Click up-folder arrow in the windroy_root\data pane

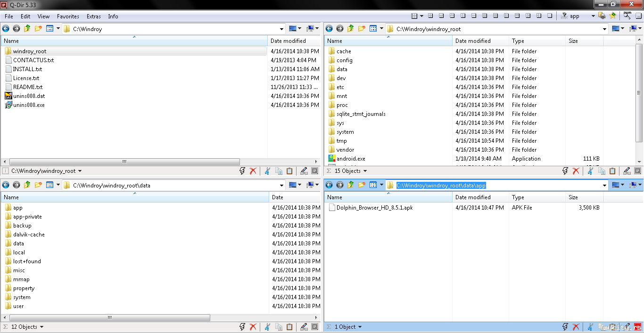tap(27, 185)
